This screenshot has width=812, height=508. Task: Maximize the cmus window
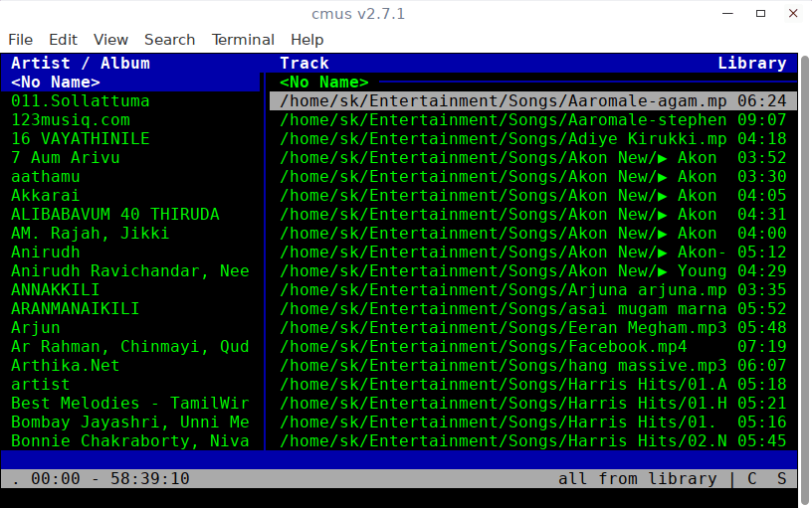pyautogui.click(x=760, y=14)
